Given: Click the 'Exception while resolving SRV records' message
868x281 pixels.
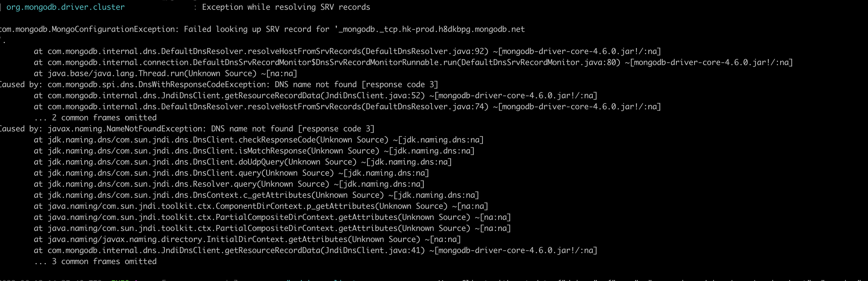Looking at the screenshot, I should (286, 7).
